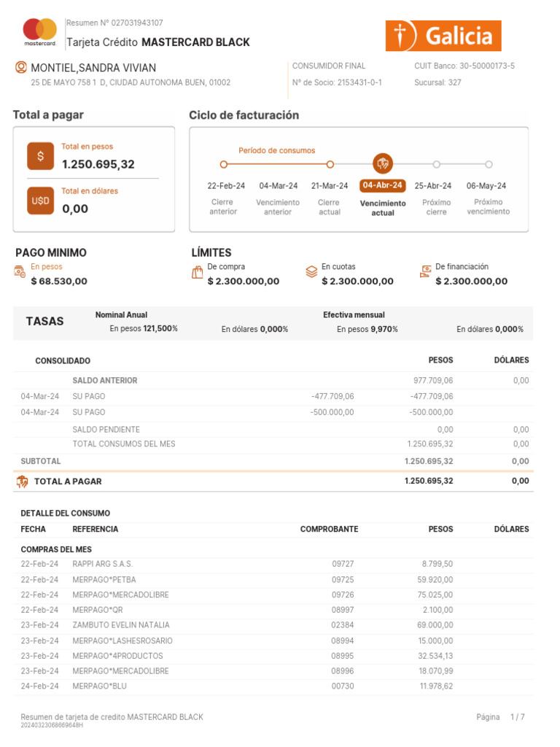Screen dimensions: 560x747
Task: Click the SUBTOTAL row label
Action: [x=41, y=461]
